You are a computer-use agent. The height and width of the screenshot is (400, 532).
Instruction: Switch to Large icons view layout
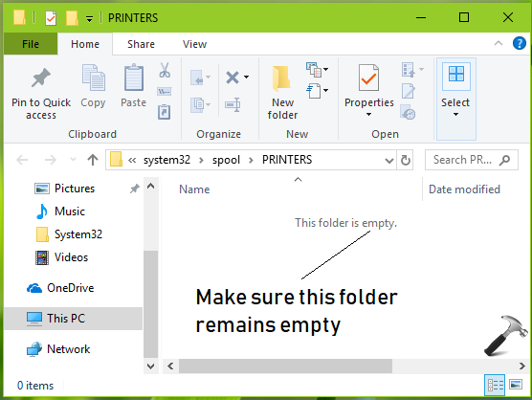click(516, 385)
